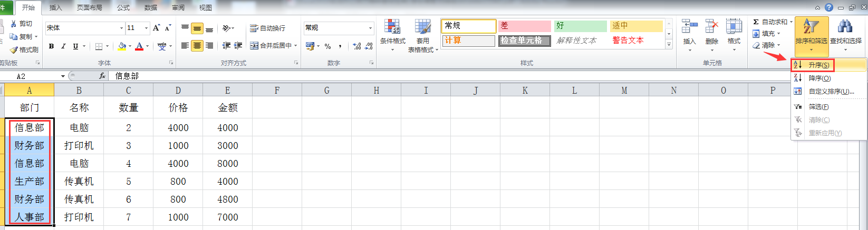The image size is (868, 230).
Task: Click the accounting number format icon
Action: coord(310,46)
